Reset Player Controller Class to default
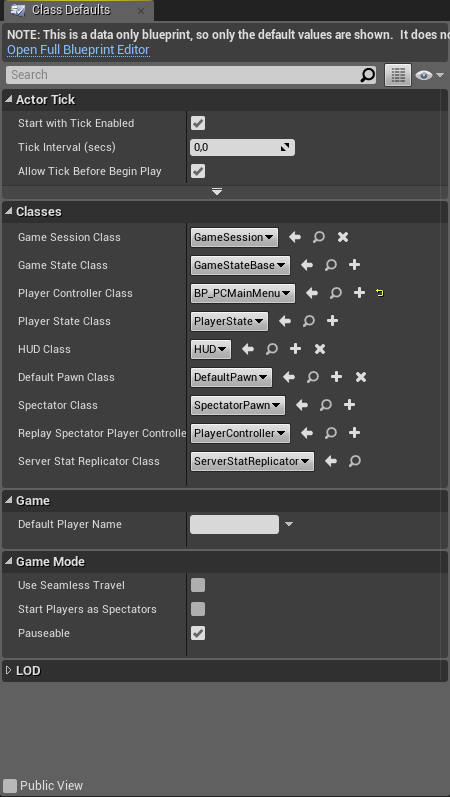 pos(379,293)
